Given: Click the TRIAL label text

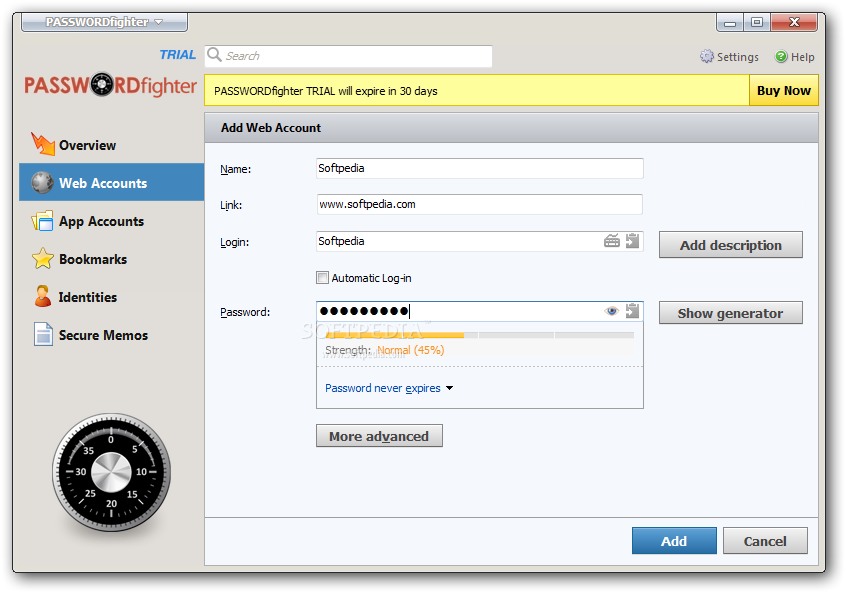Looking at the screenshot, I should (x=178, y=54).
